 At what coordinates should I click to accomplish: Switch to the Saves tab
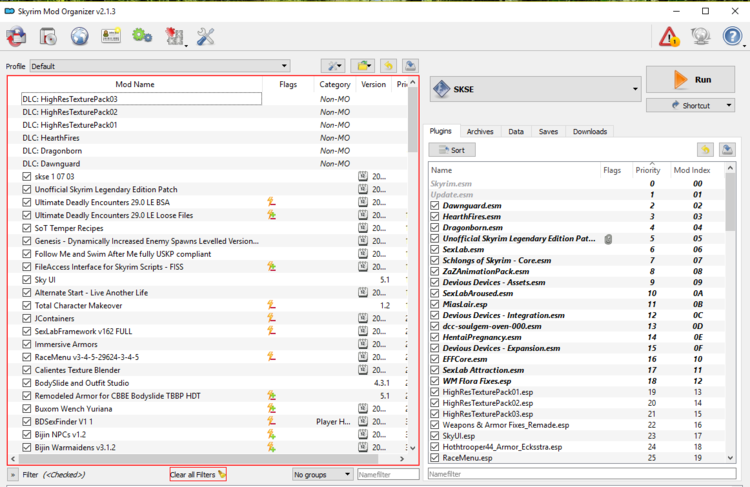[548, 132]
